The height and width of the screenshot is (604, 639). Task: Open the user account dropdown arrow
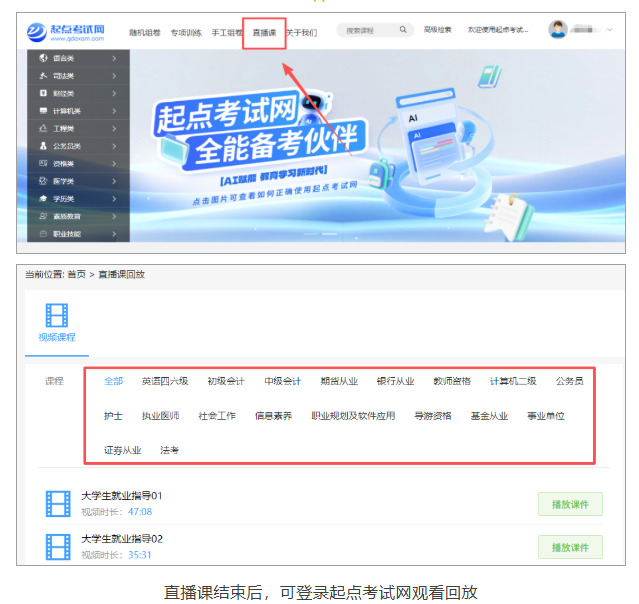pyautogui.click(x=610, y=30)
